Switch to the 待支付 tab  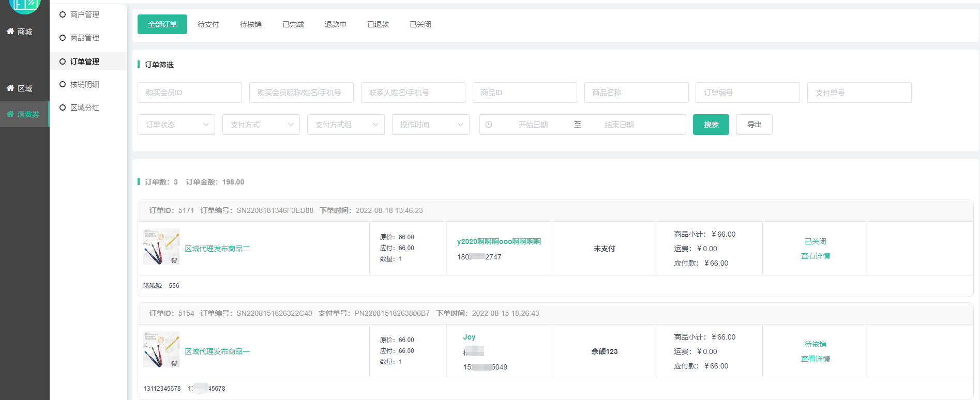coord(208,24)
